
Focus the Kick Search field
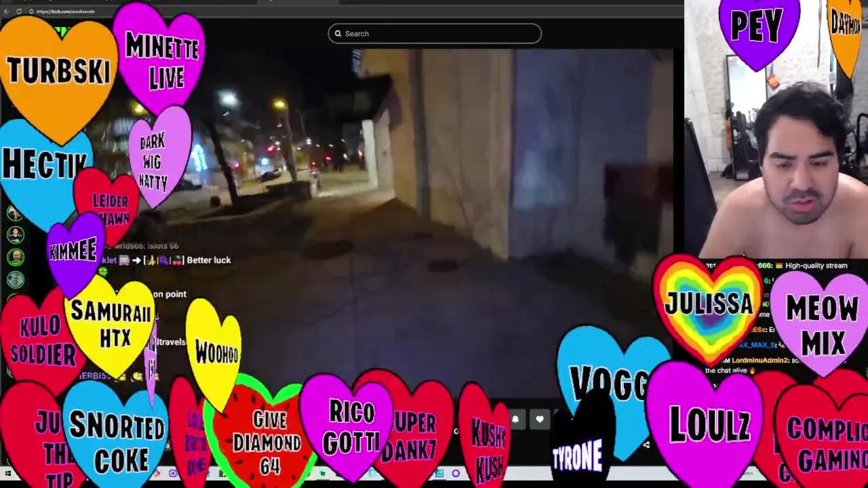[435, 34]
